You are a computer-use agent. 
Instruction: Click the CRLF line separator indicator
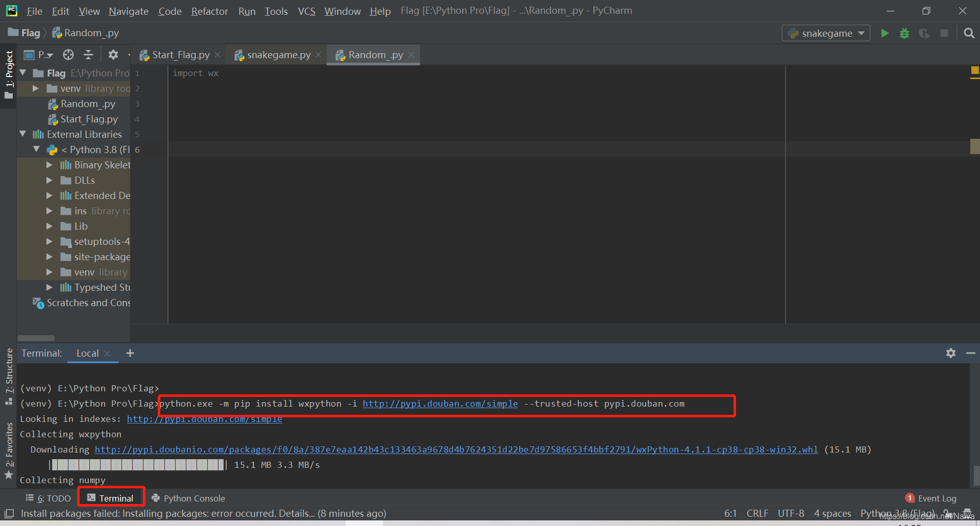757,513
